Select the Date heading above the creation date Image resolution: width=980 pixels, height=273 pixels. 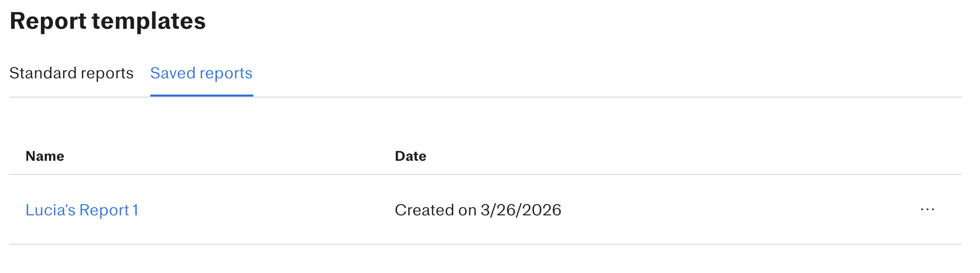coord(410,156)
